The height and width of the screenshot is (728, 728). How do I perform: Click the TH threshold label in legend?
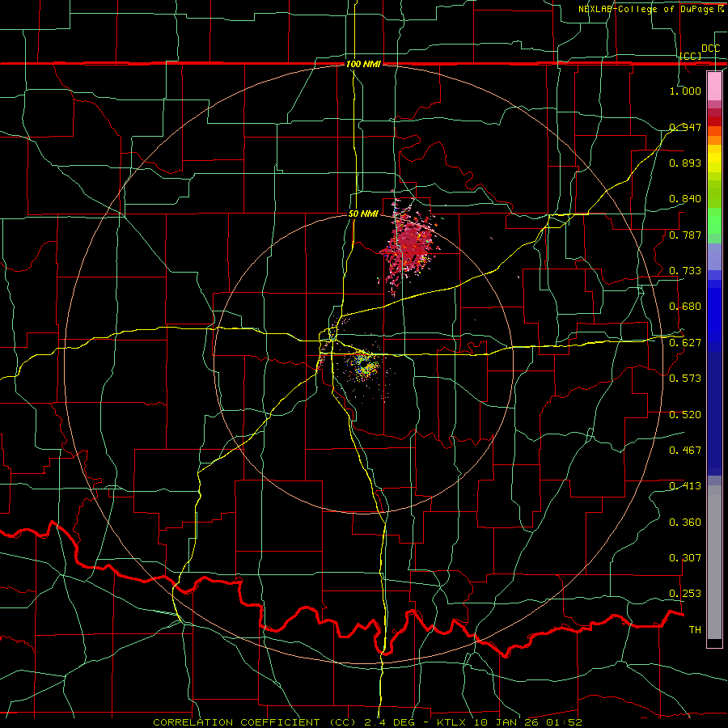695,630
